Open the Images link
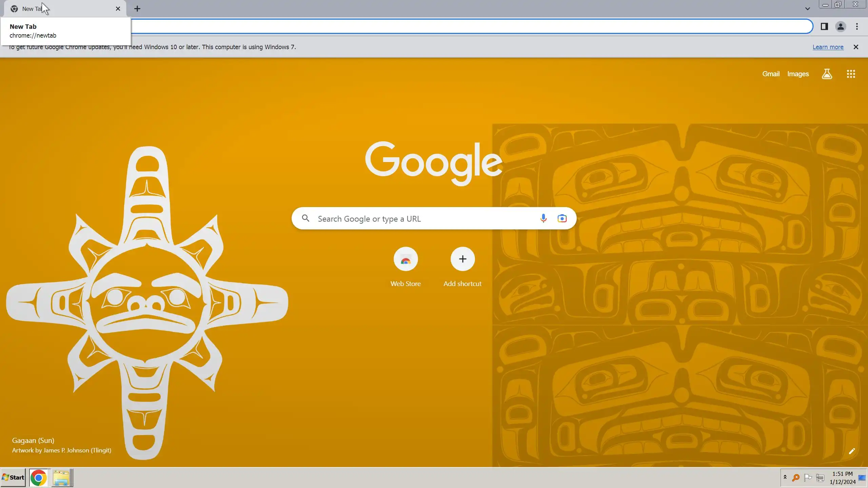The height and width of the screenshot is (488, 868). (798, 74)
